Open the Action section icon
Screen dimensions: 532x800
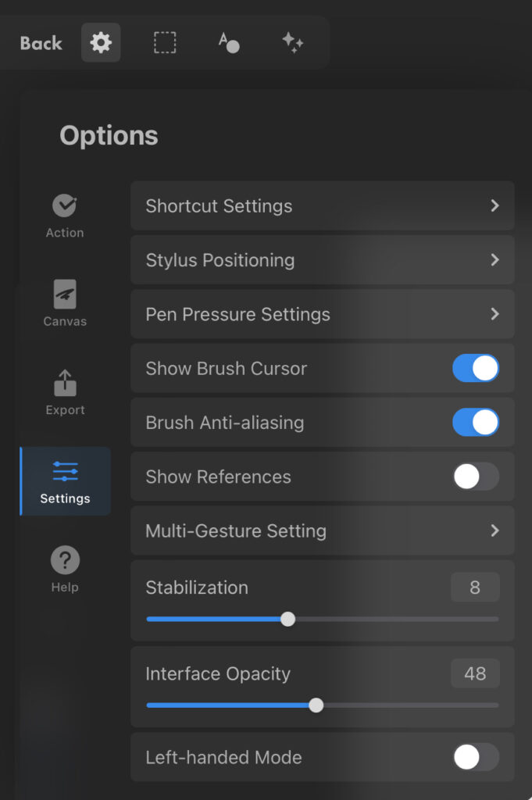coord(65,206)
